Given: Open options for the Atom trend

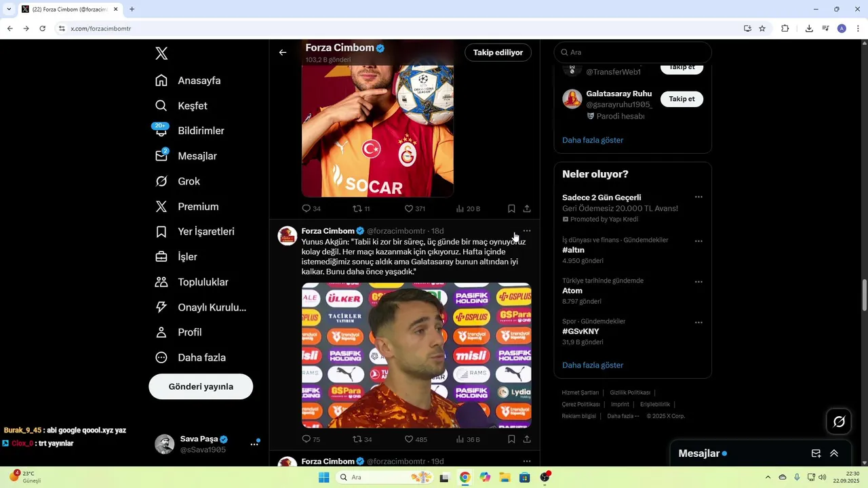Looking at the screenshot, I should pos(698,282).
